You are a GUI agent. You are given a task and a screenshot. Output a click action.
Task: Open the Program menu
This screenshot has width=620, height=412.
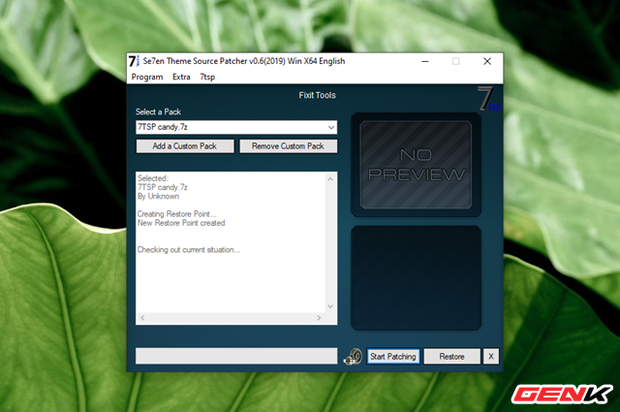pyautogui.click(x=146, y=76)
